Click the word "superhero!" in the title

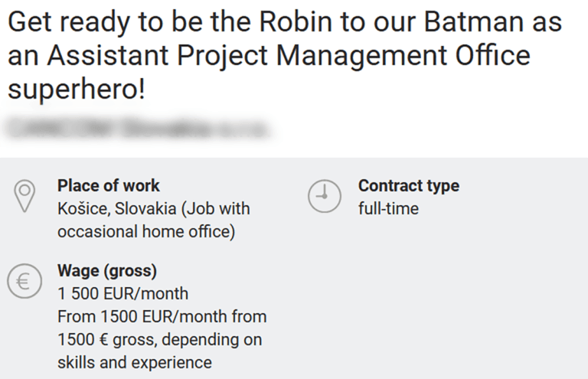75,90
